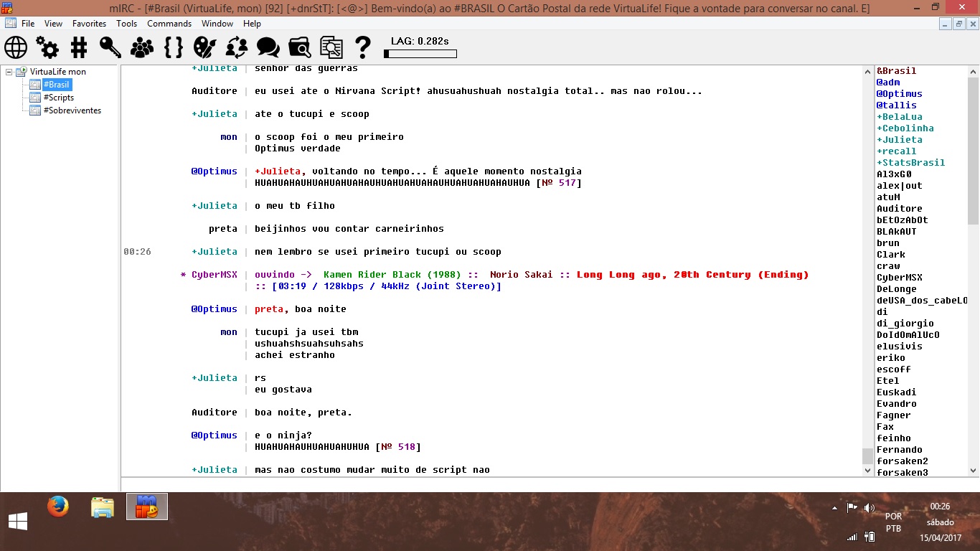Click the chat bubbles toolbar icon
Screen dimensions: 980x551
pos(268,47)
